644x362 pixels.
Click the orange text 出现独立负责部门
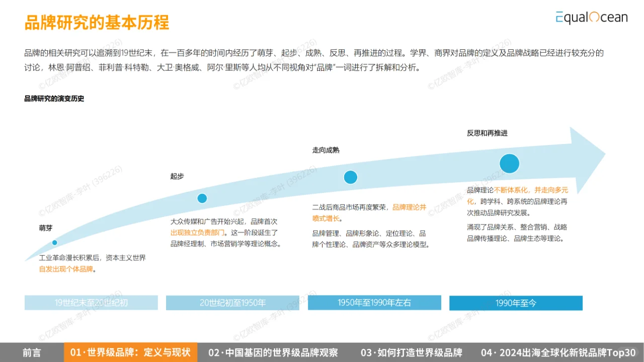coord(197,233)
